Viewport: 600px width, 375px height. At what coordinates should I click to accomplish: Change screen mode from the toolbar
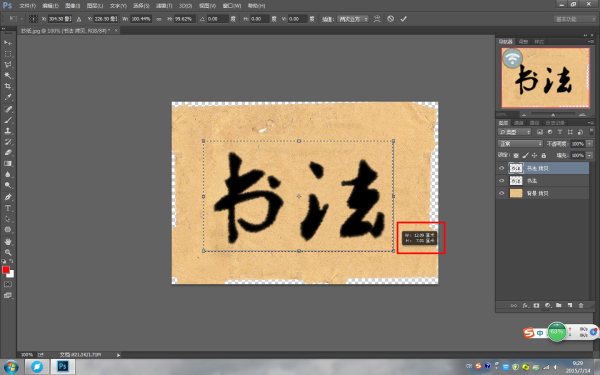click(8, 295)
